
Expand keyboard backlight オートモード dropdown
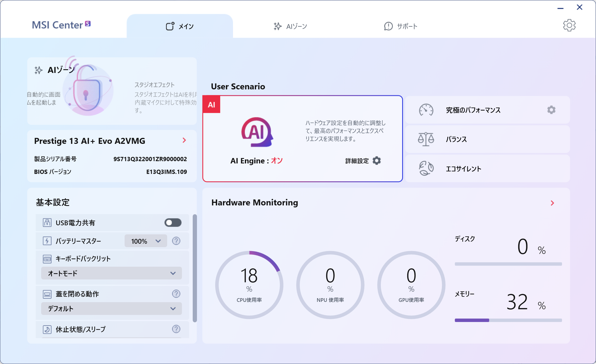click(111, 273)
